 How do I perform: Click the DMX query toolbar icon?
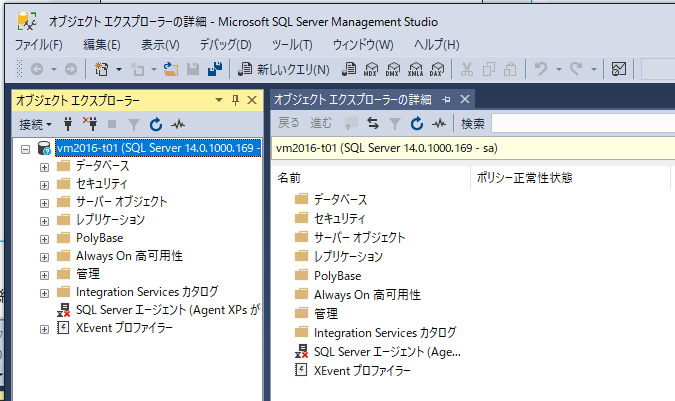[x=393, y=69]
